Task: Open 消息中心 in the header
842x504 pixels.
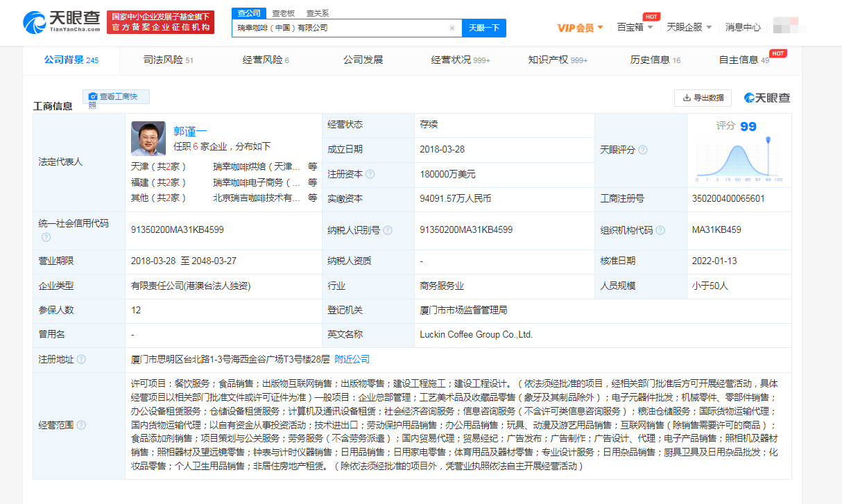Action: 743,27
